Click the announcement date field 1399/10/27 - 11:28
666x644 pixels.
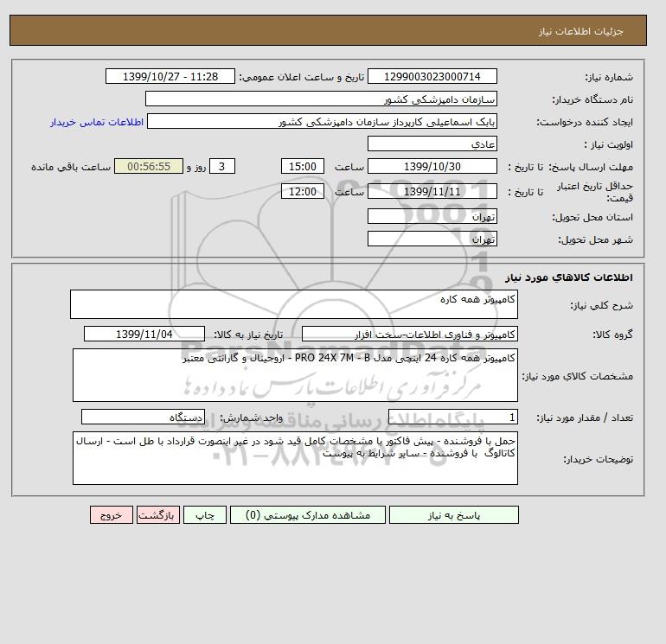point(170,76)
